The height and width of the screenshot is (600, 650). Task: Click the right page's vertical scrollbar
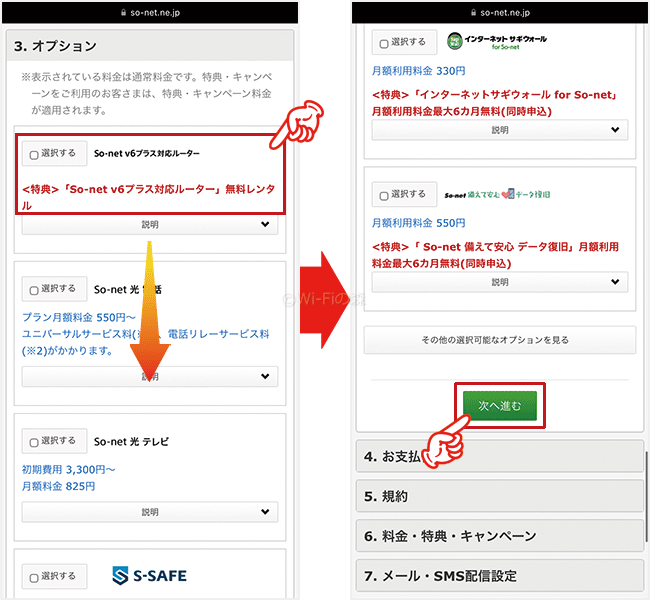(x=646, y=496)
